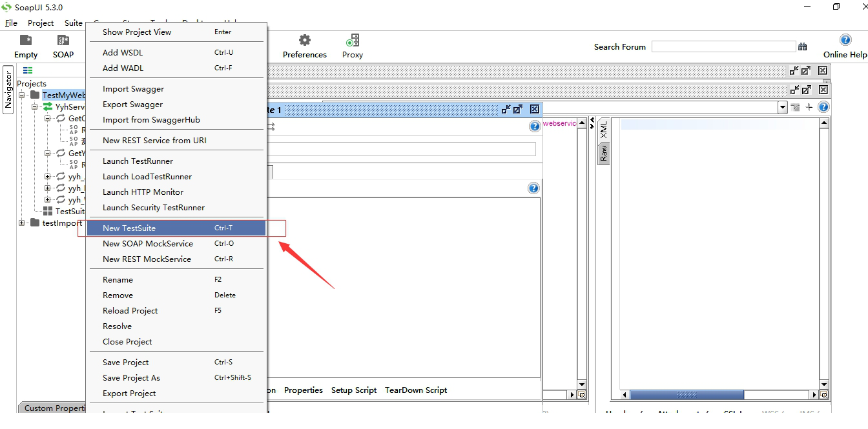Click the detach icon in TestSuite panel title

[x=506, y=110]
